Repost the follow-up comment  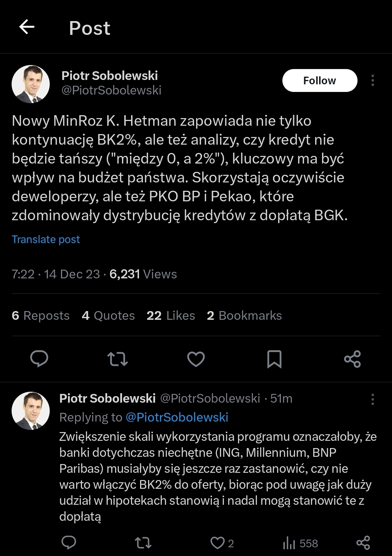(143, 543)
